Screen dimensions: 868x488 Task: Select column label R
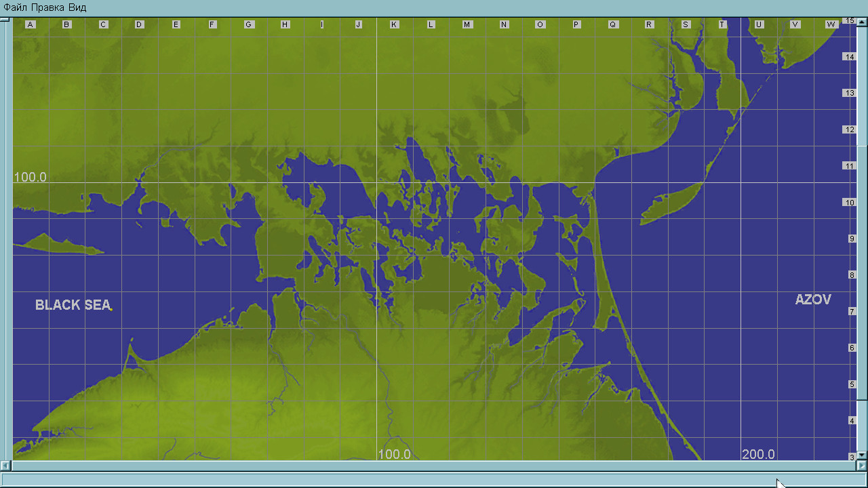click(x=649, y=24)
